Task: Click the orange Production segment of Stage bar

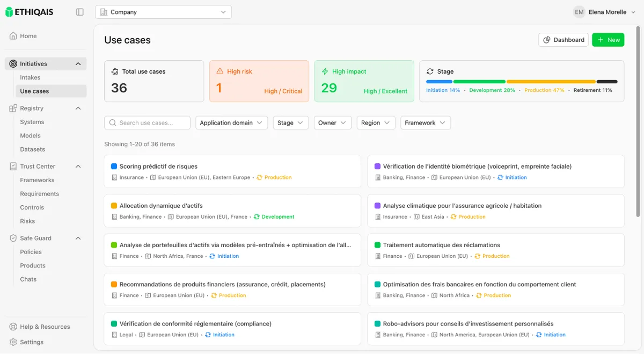Action: [551, 82]
